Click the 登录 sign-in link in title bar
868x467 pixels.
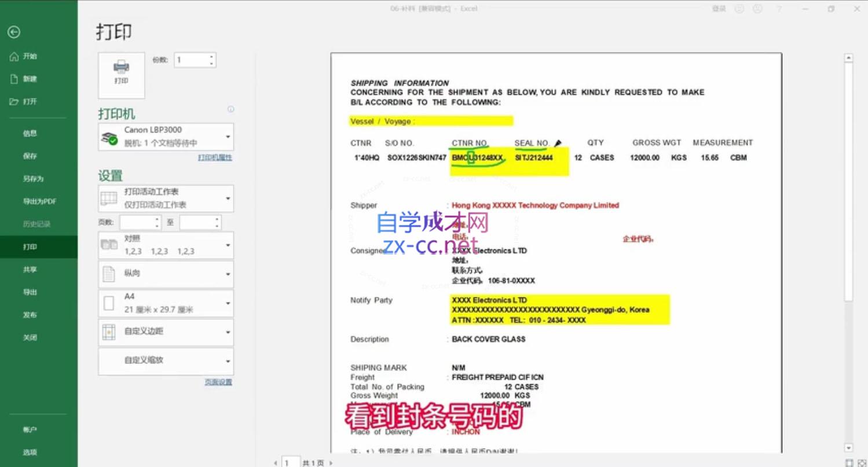tap(719, 9)
